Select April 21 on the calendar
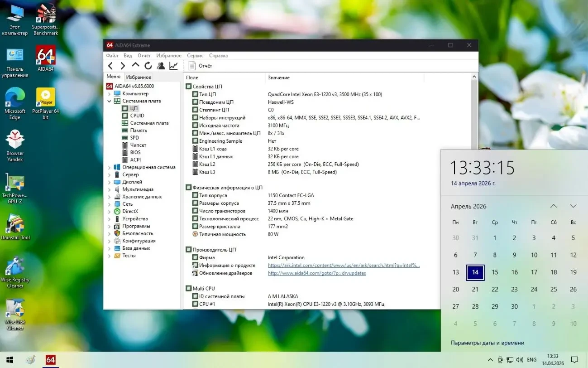Viewport: 588px width, 368px height. (x=475, y=289)
